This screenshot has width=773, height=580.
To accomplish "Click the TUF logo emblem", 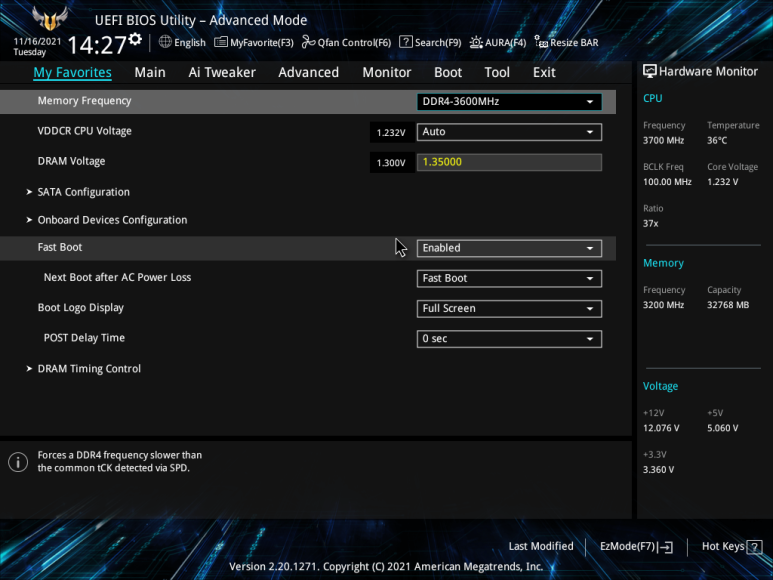I will click(x=50, y=19).
